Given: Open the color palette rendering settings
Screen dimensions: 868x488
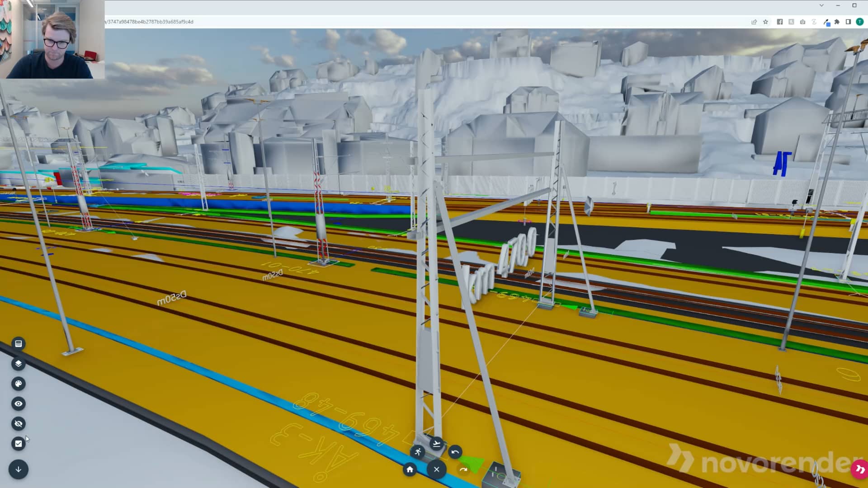Looking at the screenshot, I should click(18, 384).
